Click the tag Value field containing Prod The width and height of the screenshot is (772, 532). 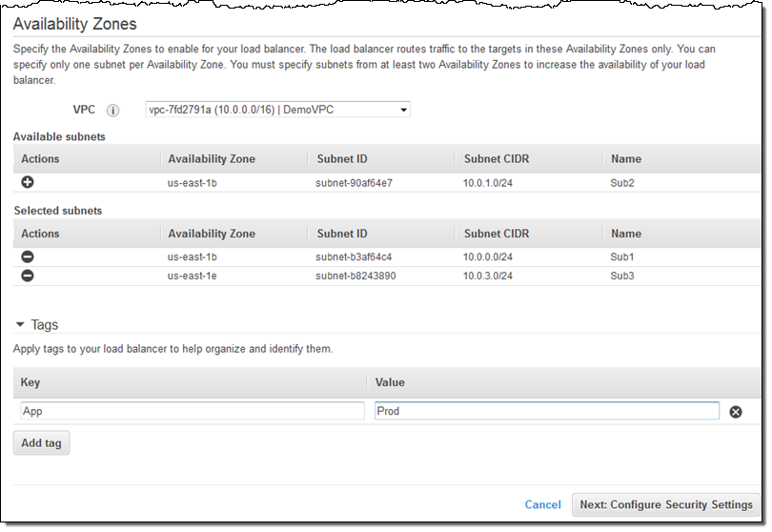(546, 411)
